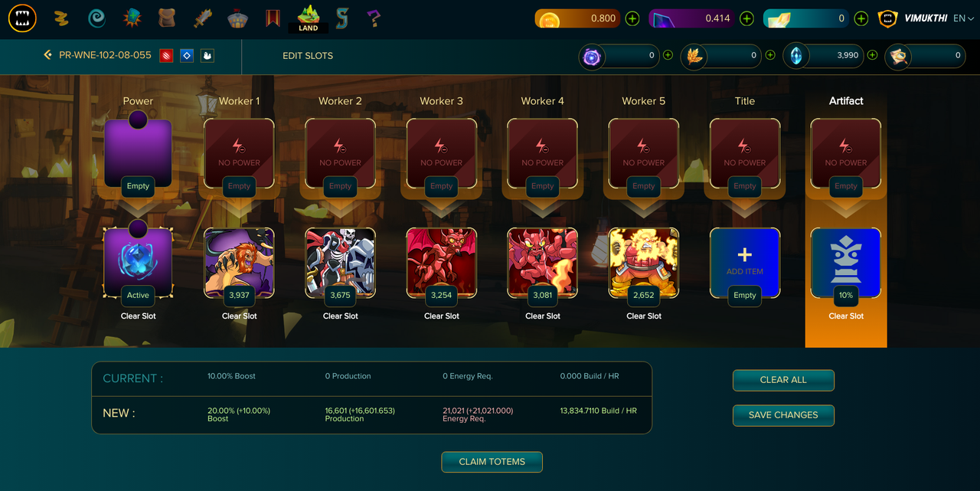Toggle the Active power core slot
The height and width of the screenshot is (491, 980).
tap(139, 263)
